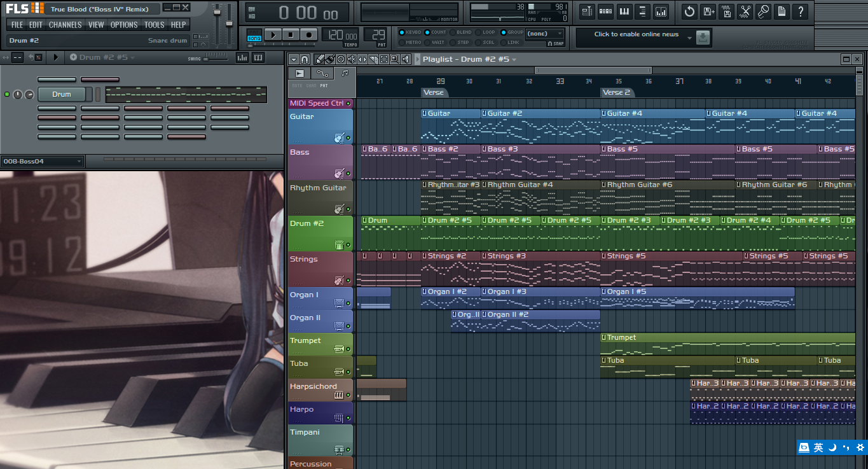Image resolution: width=868 pixels, height=469 pixels.
Task: Open the TOOLS menu
Action: point(154,25)
